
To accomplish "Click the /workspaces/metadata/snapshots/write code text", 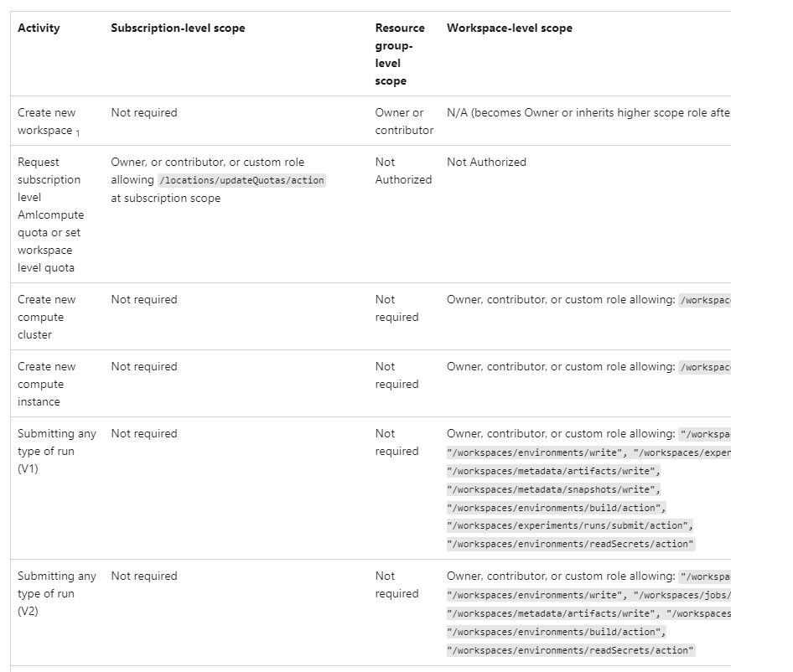I will 554,489.
